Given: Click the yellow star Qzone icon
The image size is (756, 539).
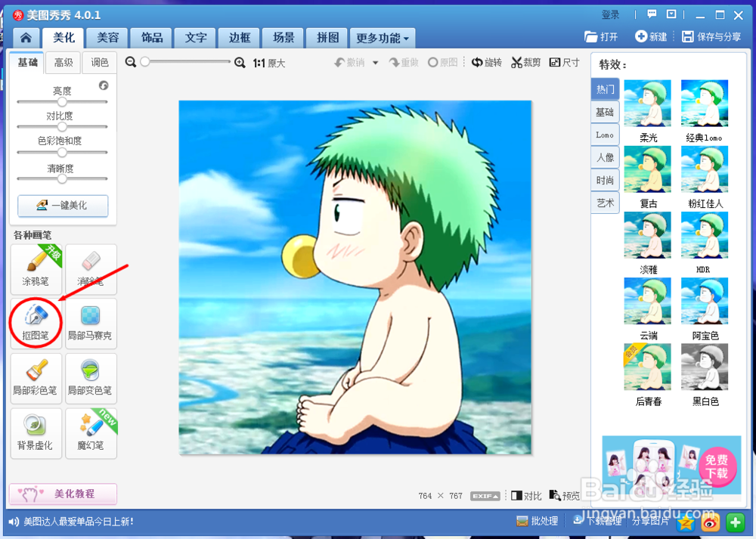Looking at the screenshot, I should tap(685, 522).
